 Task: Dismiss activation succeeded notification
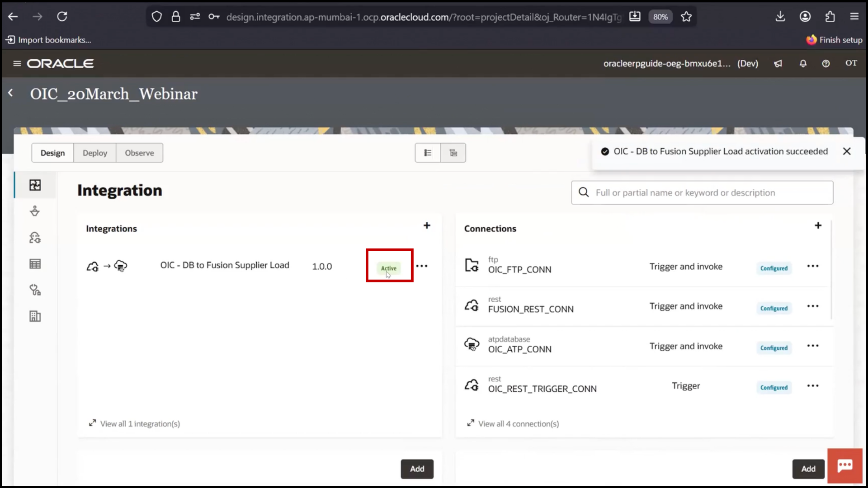(847, 151)
